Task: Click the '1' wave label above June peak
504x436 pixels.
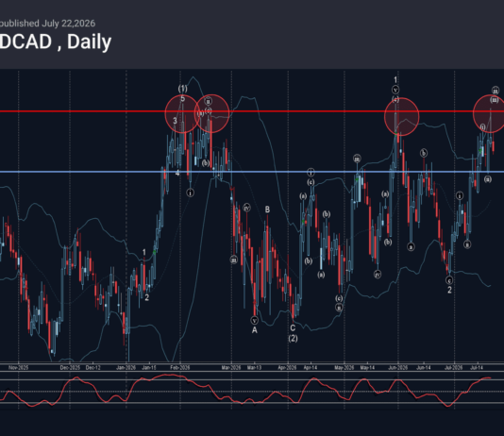Action: pyautogui.click(x=395, y=79)
